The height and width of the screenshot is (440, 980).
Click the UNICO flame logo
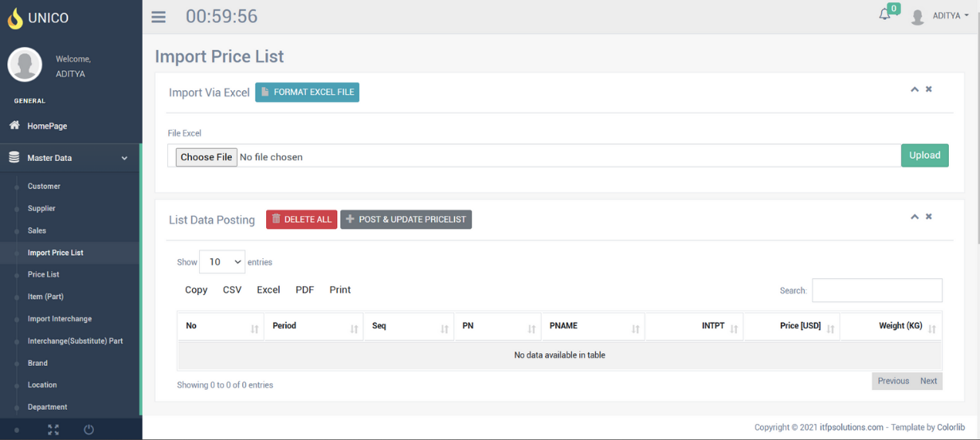(x=15, y=18)
